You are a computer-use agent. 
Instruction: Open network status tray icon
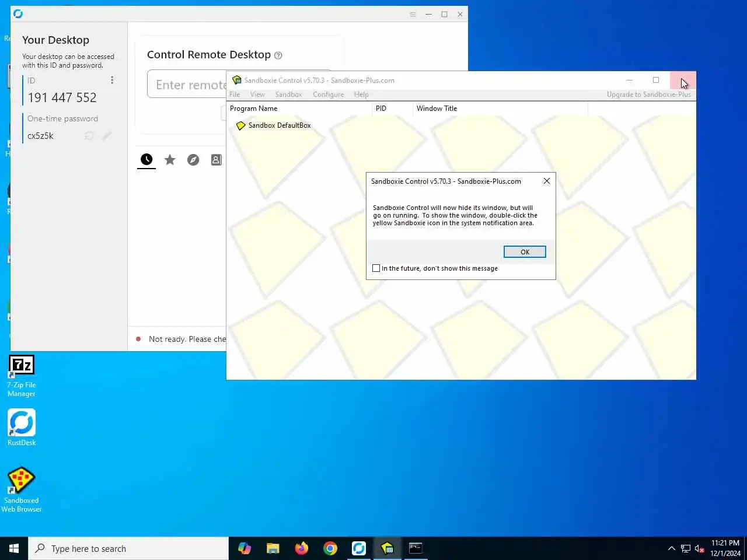tap(686, 548)
